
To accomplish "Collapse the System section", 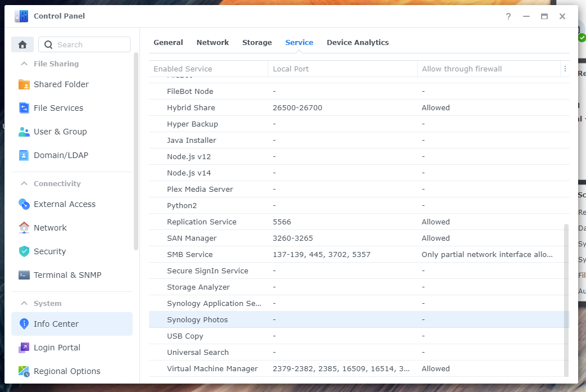I will click(x=24, y=304).
